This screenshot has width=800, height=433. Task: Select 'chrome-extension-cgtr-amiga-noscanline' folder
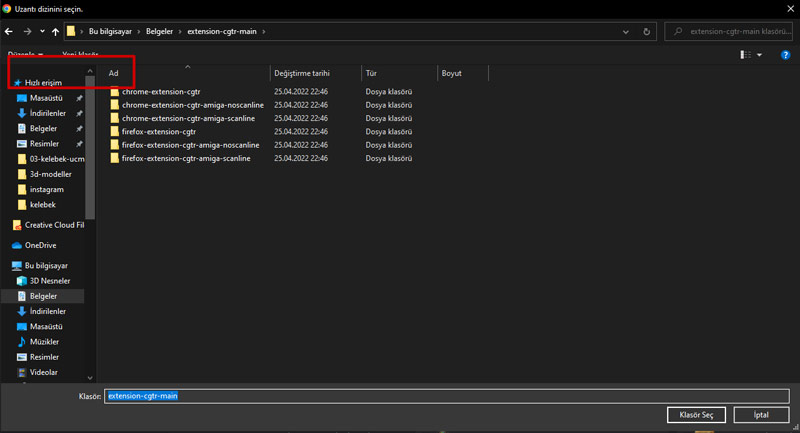click(193, 105)
